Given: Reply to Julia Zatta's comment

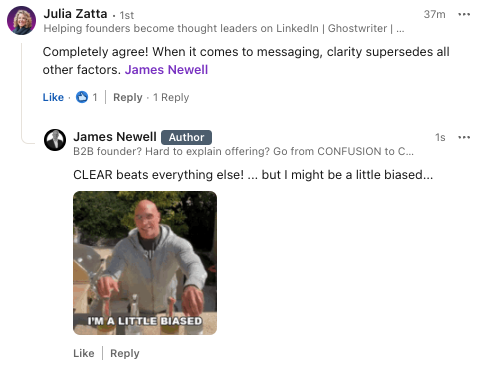Looking at the screenshot, I should coord(128,97).
